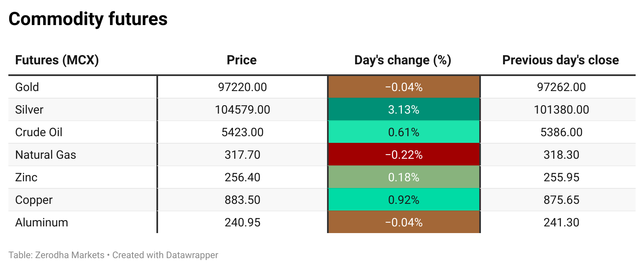
Task: Click Copper's previous close 875.65
Action: point(561,200)
